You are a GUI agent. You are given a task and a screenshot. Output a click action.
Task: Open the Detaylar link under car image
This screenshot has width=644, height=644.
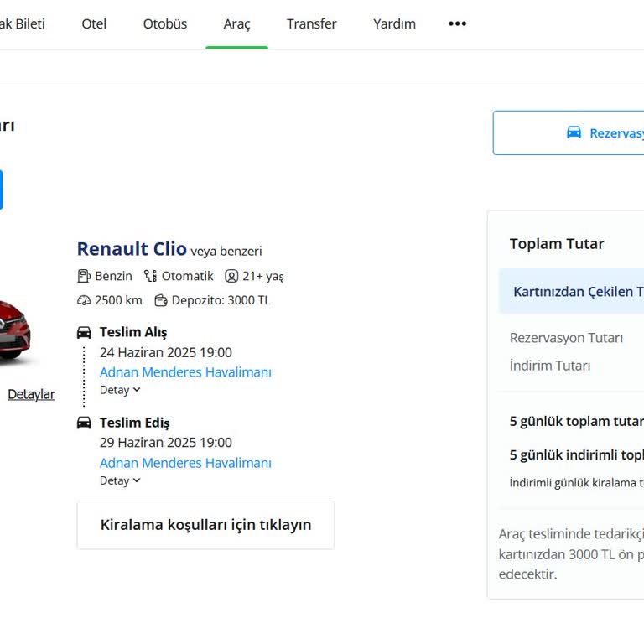click(x=31, y=394)
